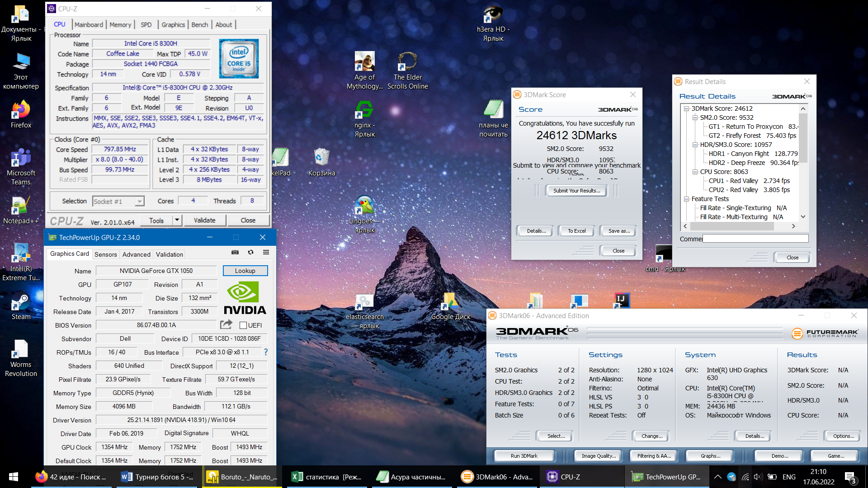Open the Firefox desktop shortcut

coord(21,115)
